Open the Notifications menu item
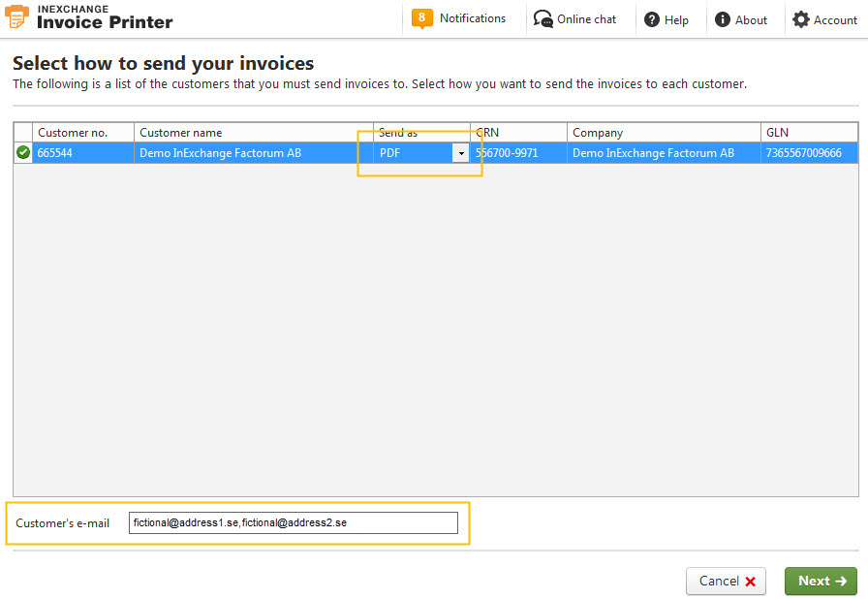The height and width of the screenshot is (599, 868). 472,18
